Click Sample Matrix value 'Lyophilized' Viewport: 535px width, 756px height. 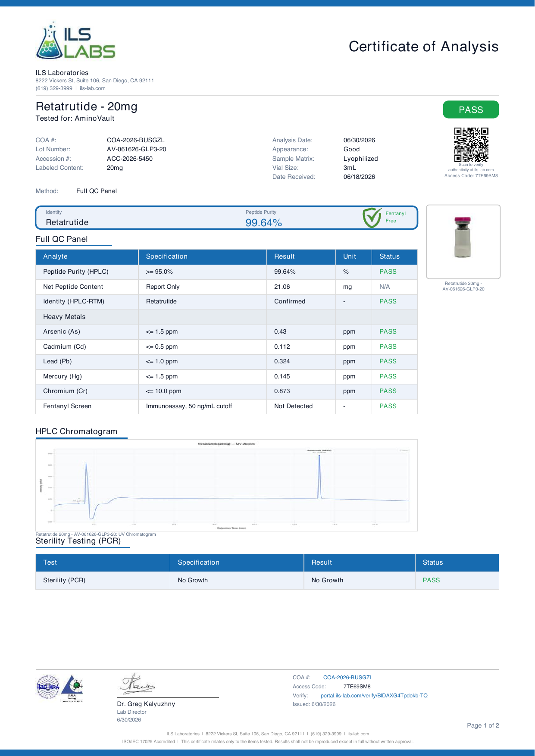tap(360, 159)
